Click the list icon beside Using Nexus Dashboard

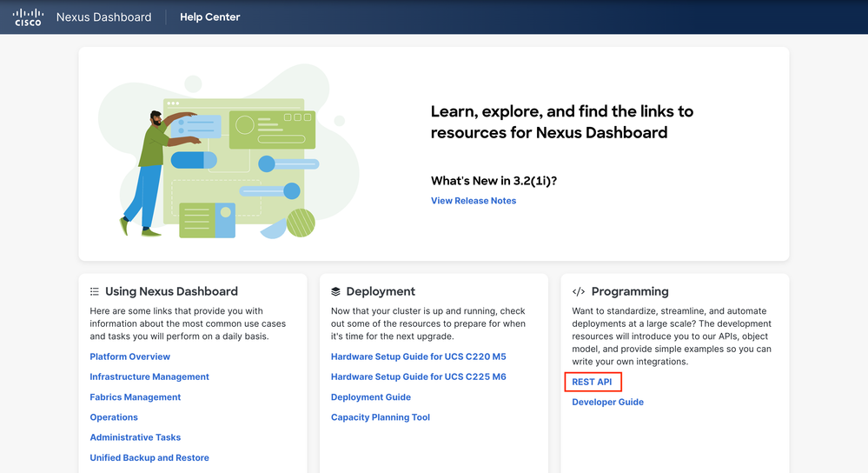[95, 291]
